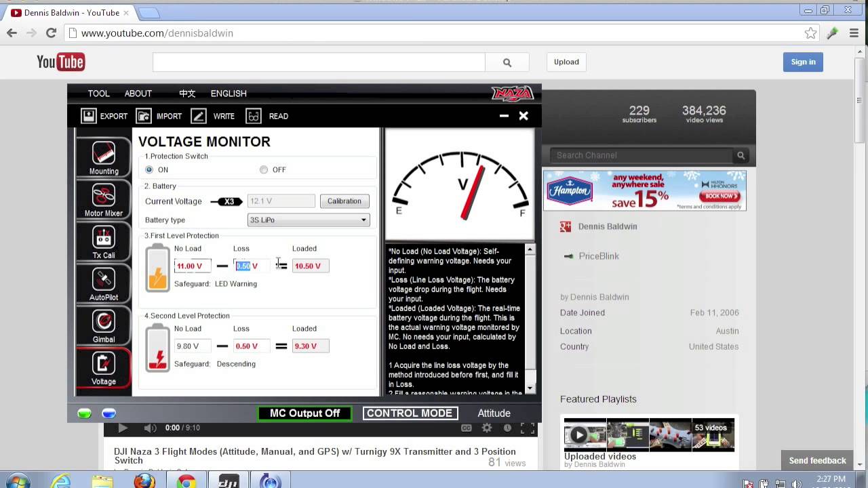Click the YouTube Upload button
The width and height of the screenshot is (868, 488).
tap(566, 62)
